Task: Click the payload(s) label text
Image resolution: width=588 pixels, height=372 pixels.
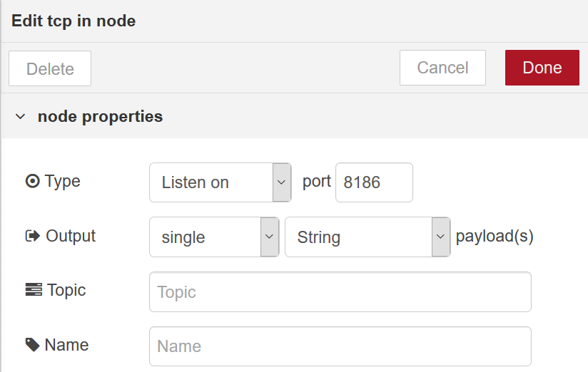Action: (495, 237)
